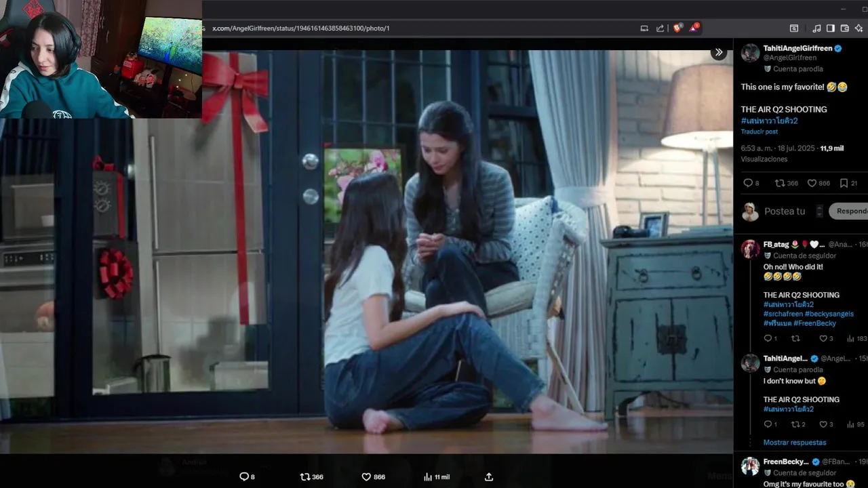
Task: Open TahitiAngelGirlfreen profile avatar in main post
Action: click(x=750, y=53)
